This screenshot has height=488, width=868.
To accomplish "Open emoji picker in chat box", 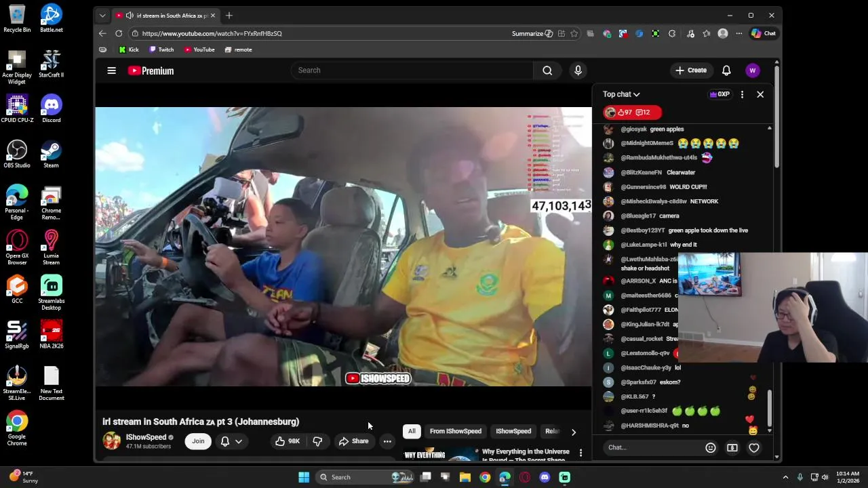I will 710,447.
